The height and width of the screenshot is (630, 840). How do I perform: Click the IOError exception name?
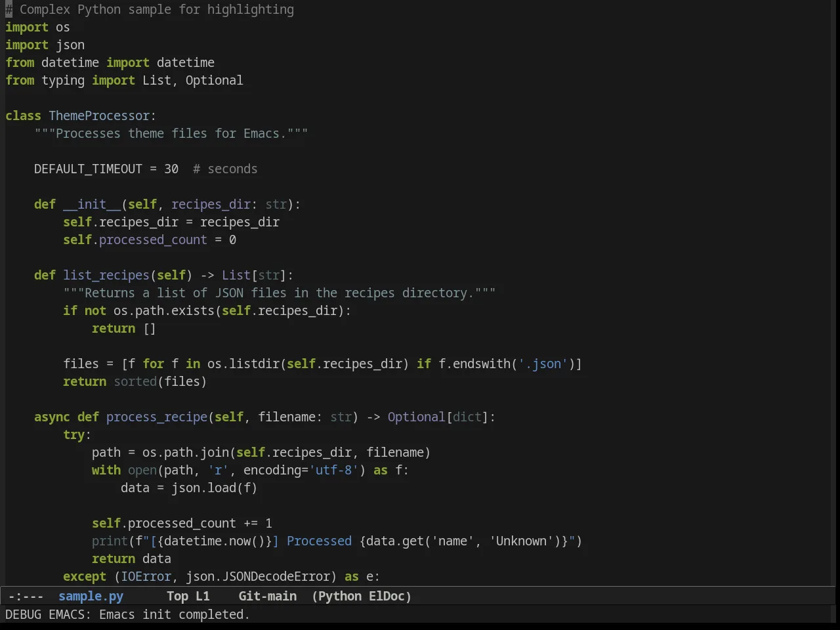coord(146,576)
